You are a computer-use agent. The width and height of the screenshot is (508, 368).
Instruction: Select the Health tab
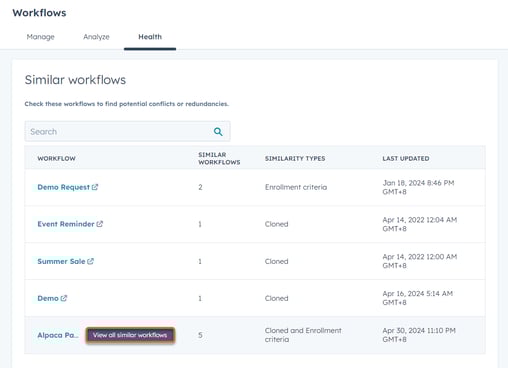click(x=150, y=37)
